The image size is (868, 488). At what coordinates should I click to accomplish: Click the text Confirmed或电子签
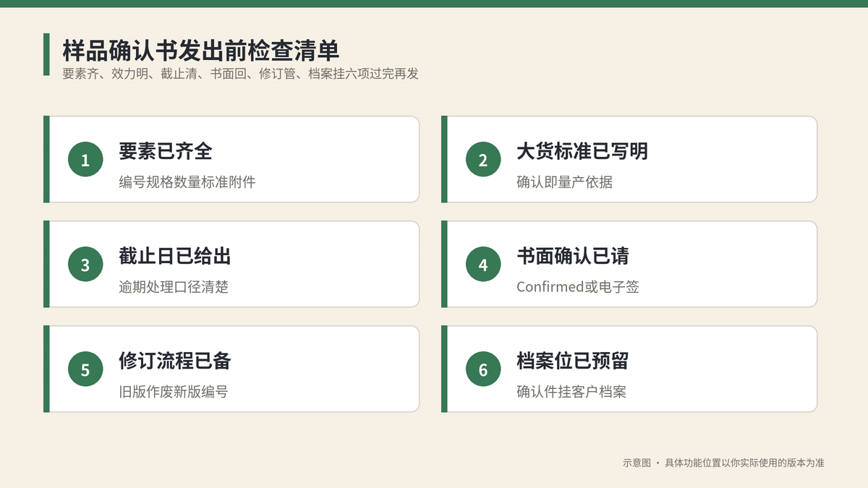click(578, 287)
